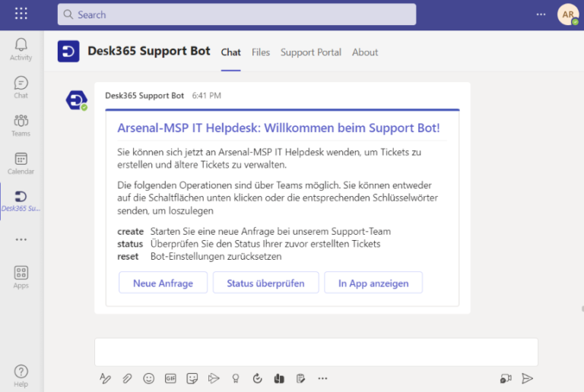Click the Search box
The height and width of the screenshot is (392, 584).
pos(237,14)
